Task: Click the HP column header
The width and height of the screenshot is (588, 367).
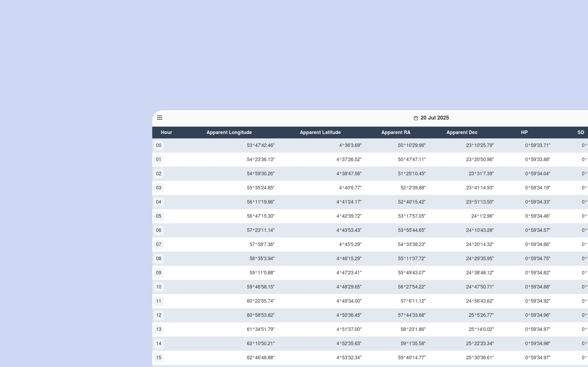Action: (524, 132)
